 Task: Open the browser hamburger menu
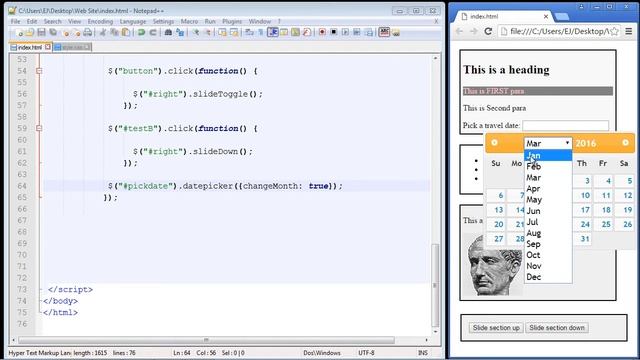[x=629, y=31]
